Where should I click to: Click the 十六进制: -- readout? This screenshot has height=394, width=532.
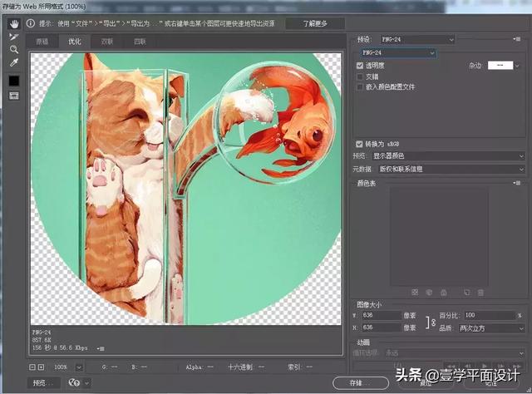[x=246, y=367]
